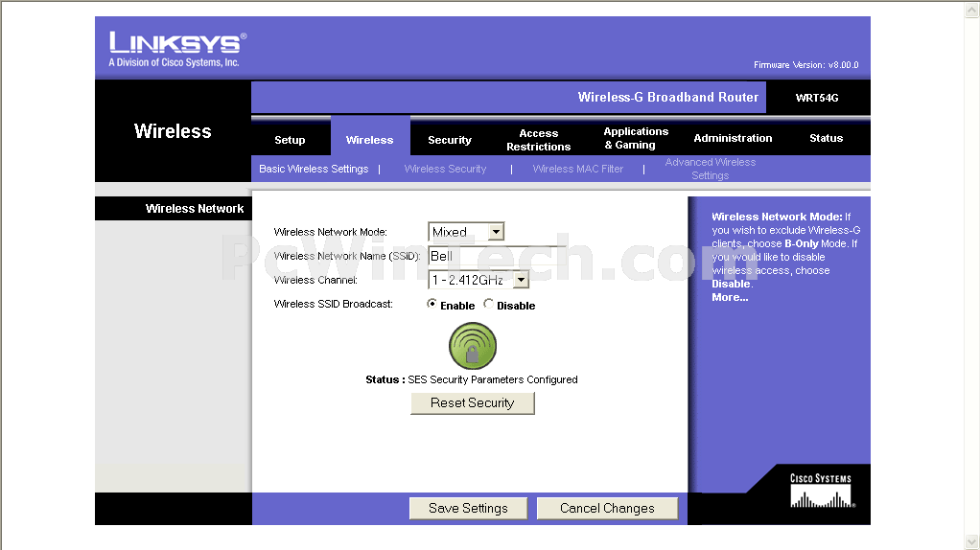The height and width of the screenshot is (550, 980).
Task: Click the WRT54G model label
Action: pyautogui.click(x=817, y=98)
